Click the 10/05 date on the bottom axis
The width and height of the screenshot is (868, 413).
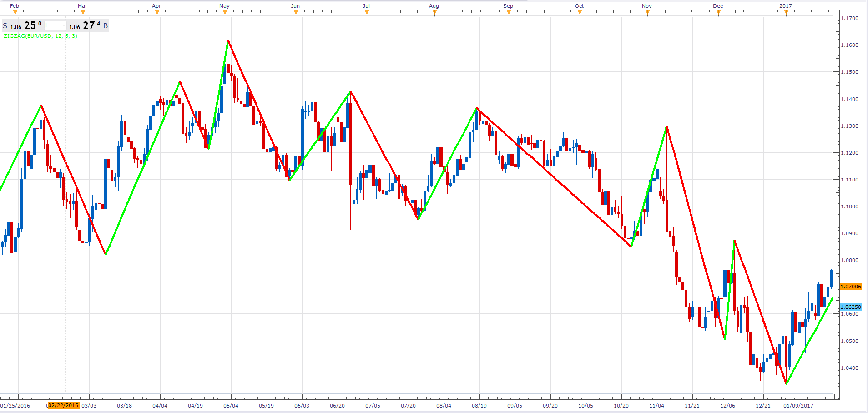click(586, 406)
